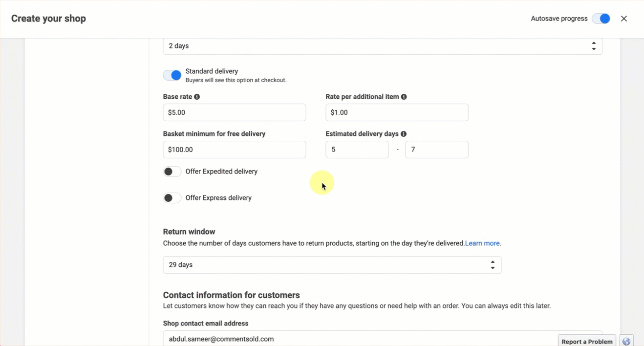Viewport: 644px width, 346px height.
Task: Click the Report a Problem button
Action: pyautogui.click(x=586, y=341)
